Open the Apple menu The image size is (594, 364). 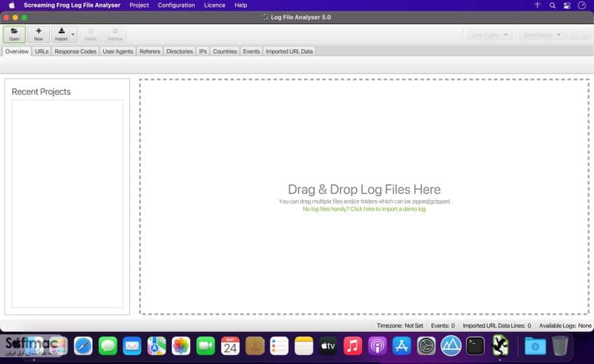[11, 5]
